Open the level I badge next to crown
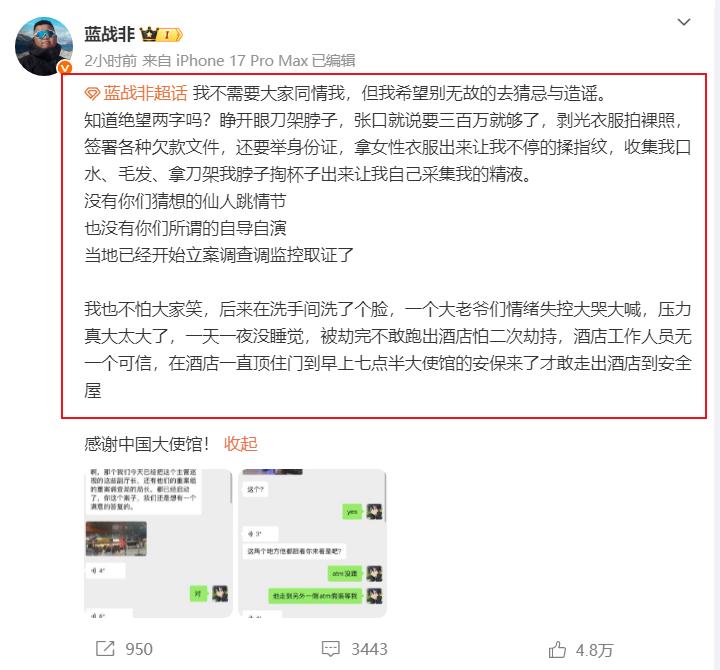The image size is (720, 670). click(171, 35)
